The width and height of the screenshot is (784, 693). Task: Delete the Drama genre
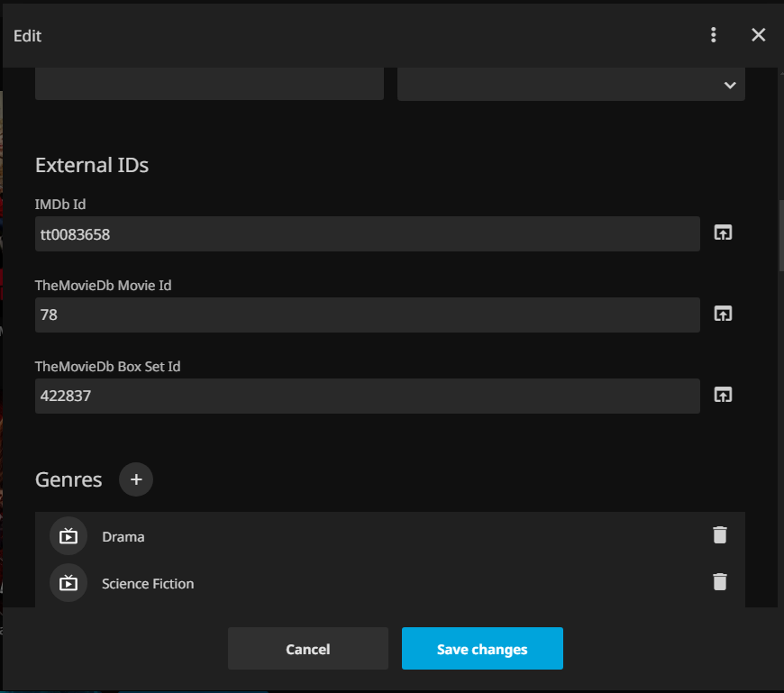click(719, 535)
